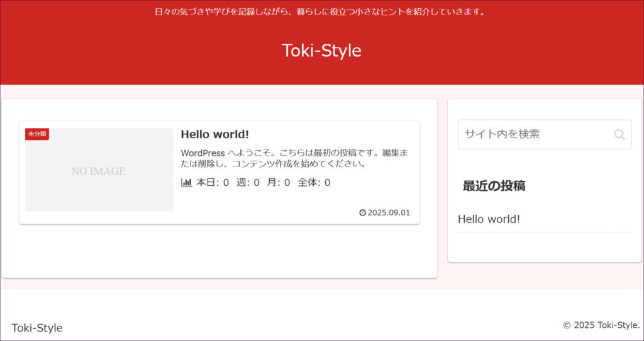Open the NO IMAGE post thumbnail
Viewport: 644px width, 341px height.
(x=99, y=170)
